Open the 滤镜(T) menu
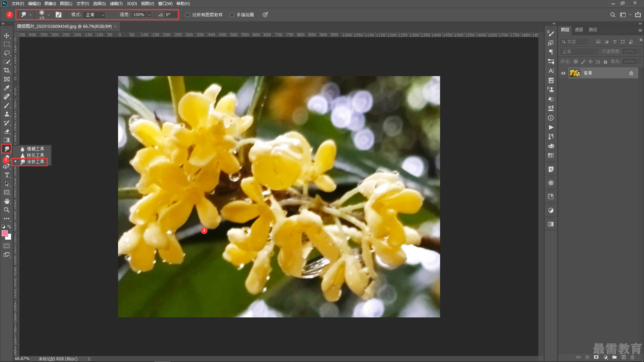The height and width of the screenshot is (362, 644). (x=116, y=4)
